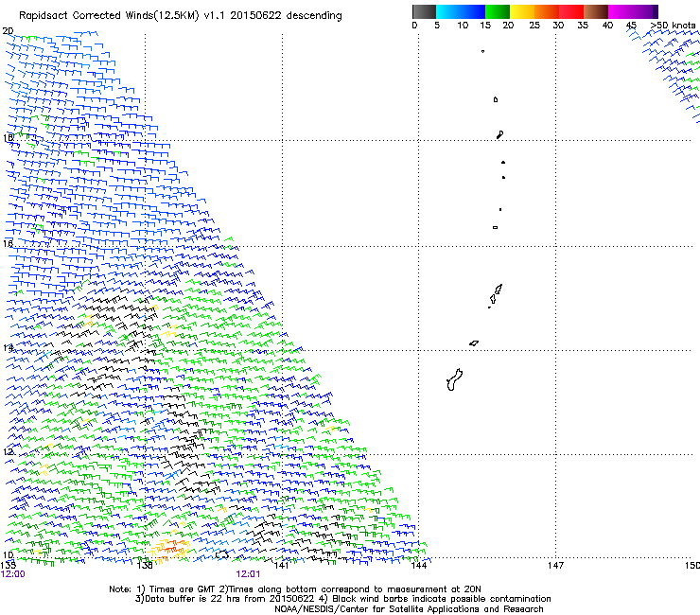Click the note about black wind barbs contamination
Viewport: 700px width, 615px height.
(x=435, y=599)
